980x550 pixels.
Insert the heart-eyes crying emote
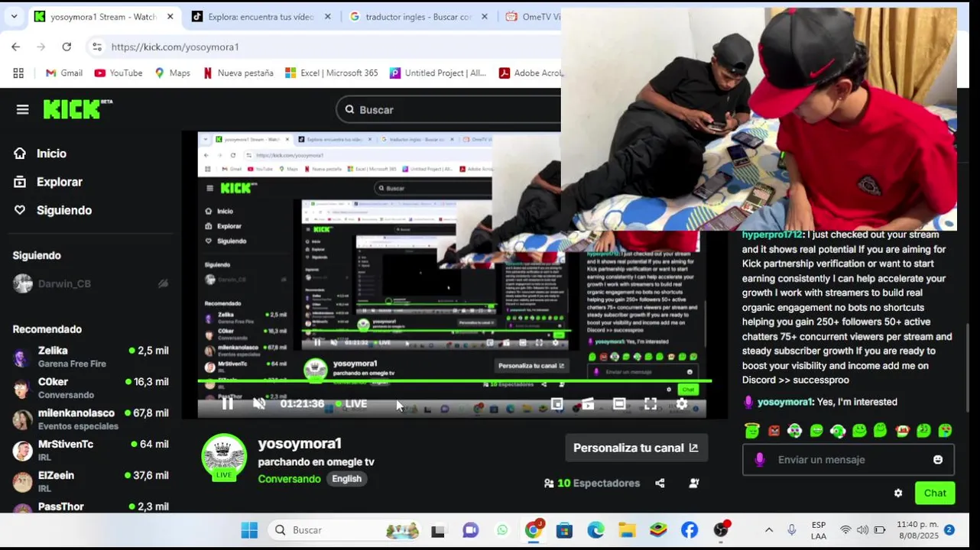tap(944, 431)
